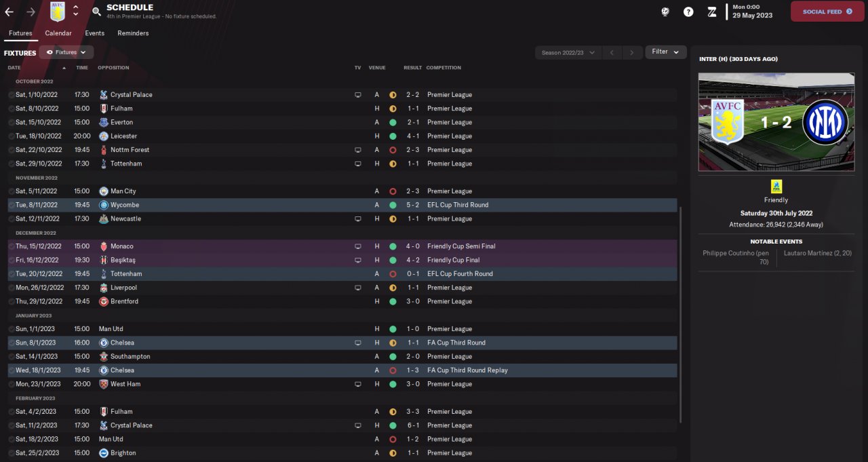
Task: Toggle the marker circle for Wed, 18/1/2023
Action: point(12,370)
